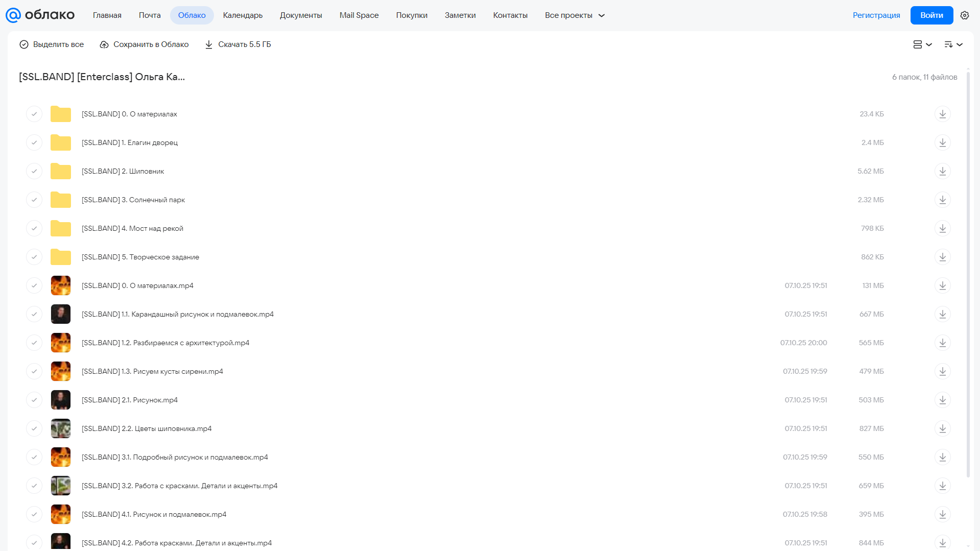Open the sorting options dropdown
Screen dimensions: 980x551
(x=953, y=44)
